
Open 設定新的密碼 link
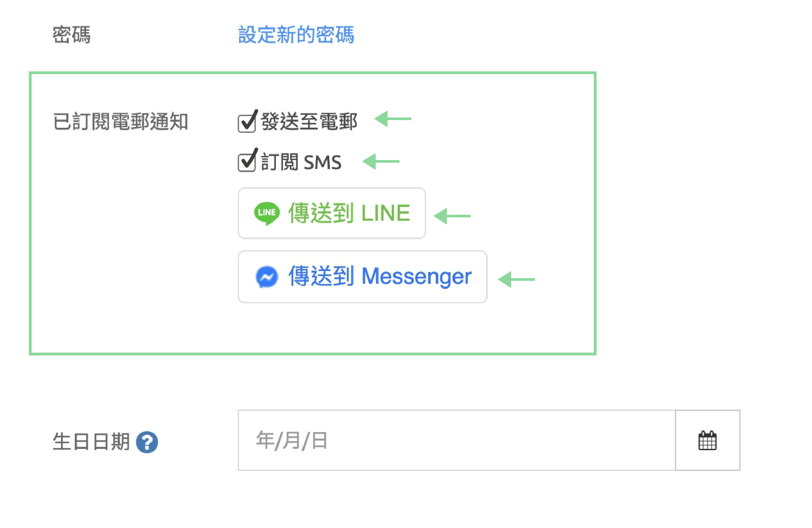296,35
